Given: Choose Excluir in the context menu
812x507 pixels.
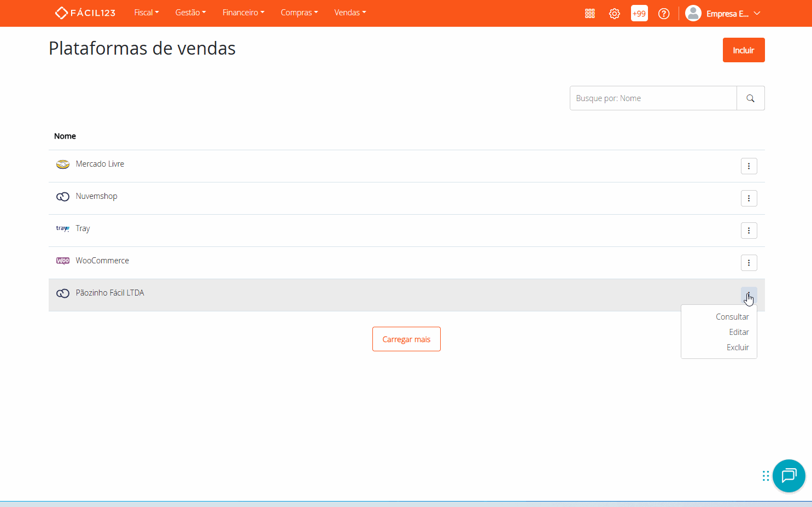Looking at the screenshot, I should (x=737, y=347).
